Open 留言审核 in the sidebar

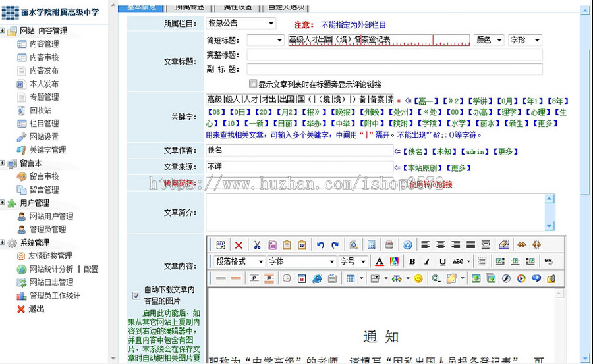click(x=44, y=176)
